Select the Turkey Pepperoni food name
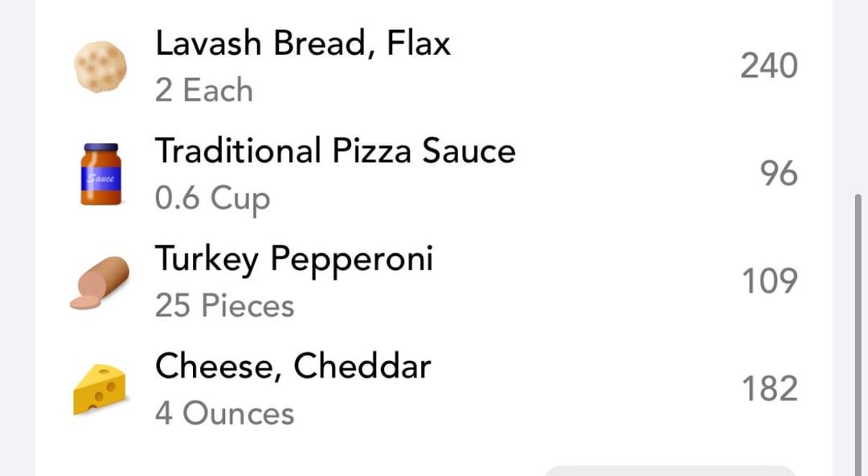 pos(293,259)
